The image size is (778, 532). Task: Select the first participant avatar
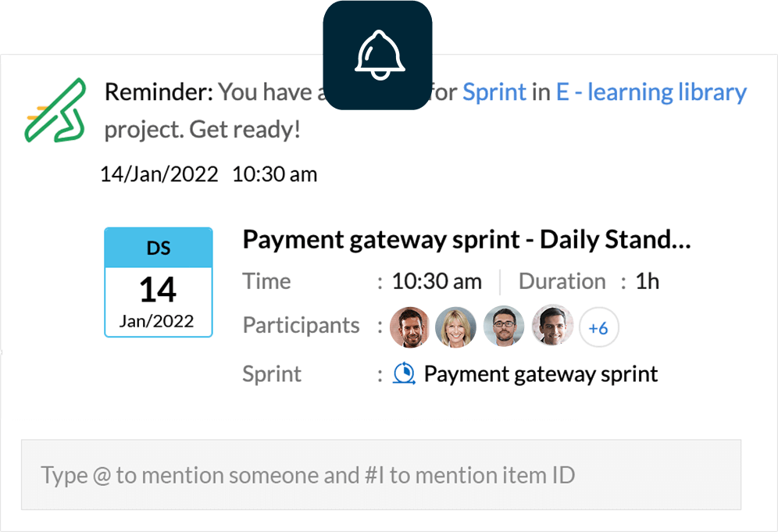click(410, 327)
